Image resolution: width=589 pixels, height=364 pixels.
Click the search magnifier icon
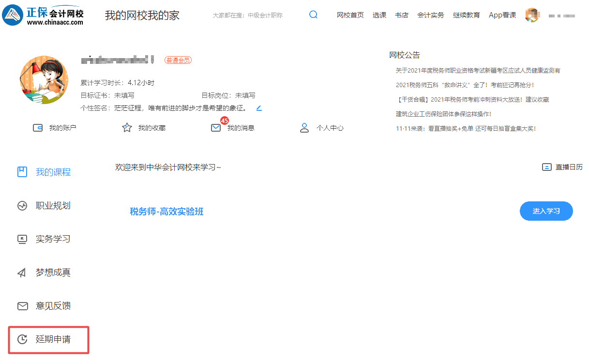[313, 15]
